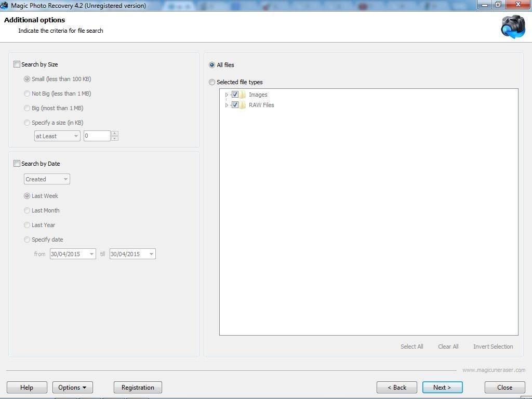The height and width of the screenshot is (399, 532).
Task: Open the at Least dropdown
Action: click(x=57, y=136)
